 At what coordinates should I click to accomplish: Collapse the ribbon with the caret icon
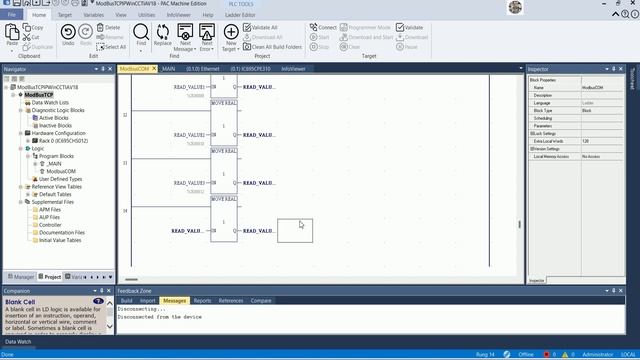tap(616, 14)
